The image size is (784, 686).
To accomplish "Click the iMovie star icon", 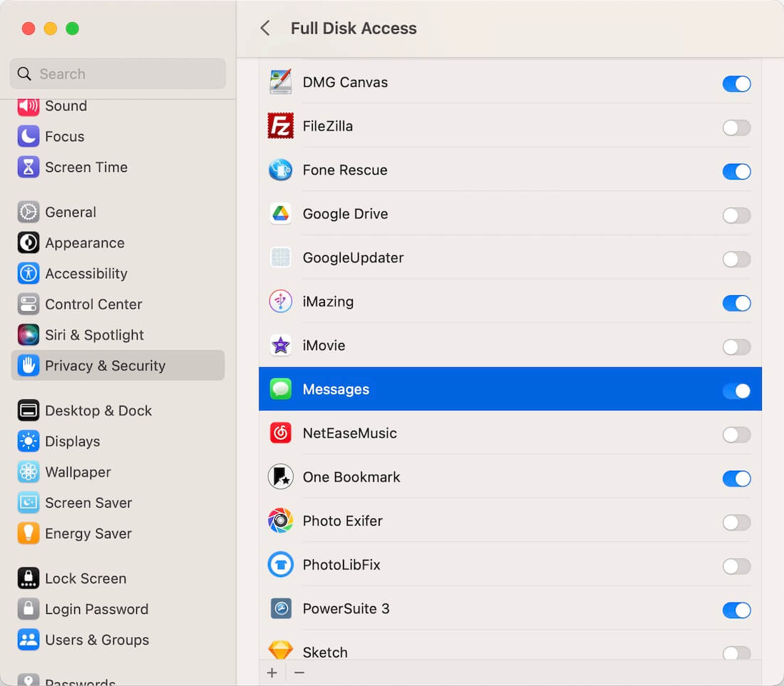I will click(281, 345).
